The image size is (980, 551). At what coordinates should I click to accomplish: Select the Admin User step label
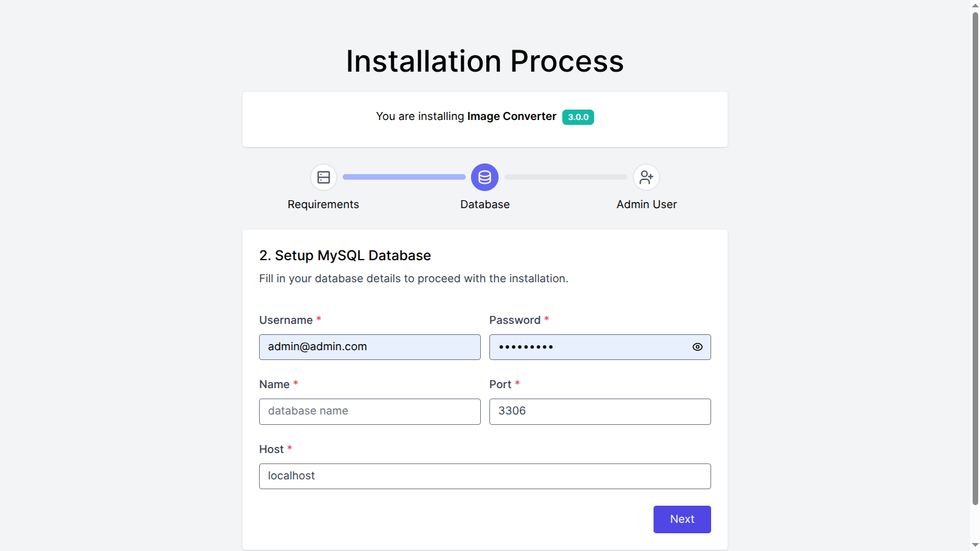click(646, 204)
